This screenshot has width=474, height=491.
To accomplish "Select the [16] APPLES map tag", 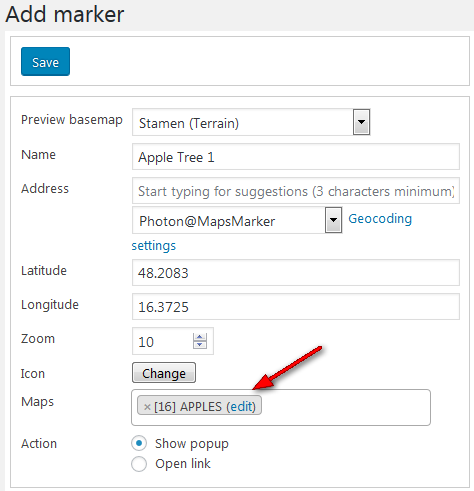I will 199,406.
